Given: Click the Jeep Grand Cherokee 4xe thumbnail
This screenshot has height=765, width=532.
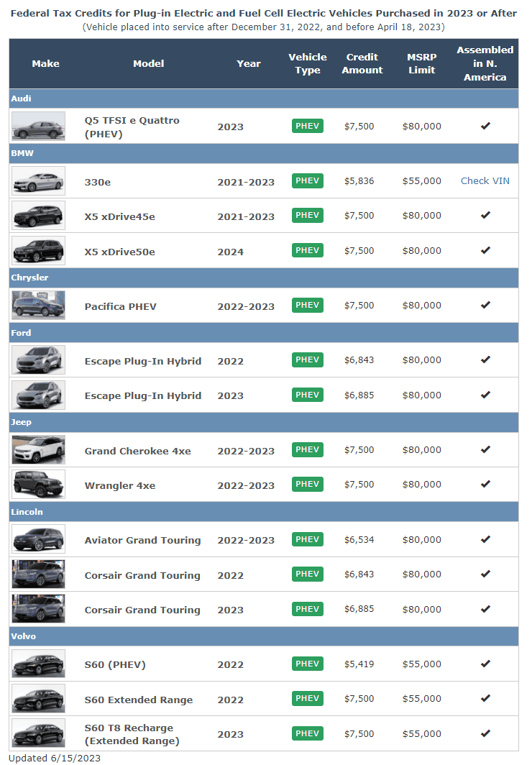Looking at the screenshot, I should click(x=39, y=450).
